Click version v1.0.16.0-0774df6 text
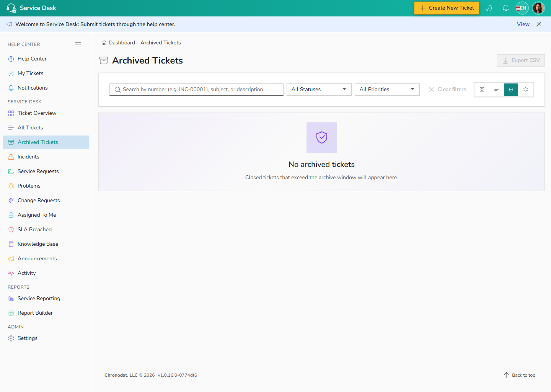 [177, 375]
